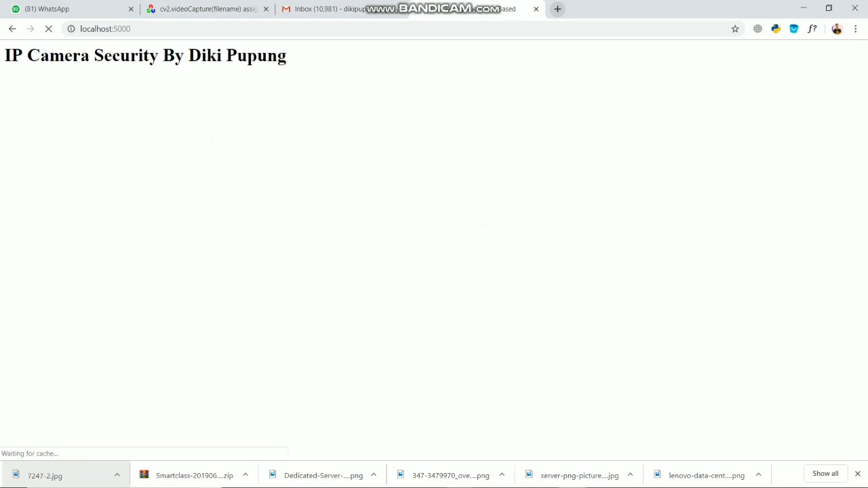The height and width of the screenshot is (488, 868).
Task: Open the f? font extension
Action: point(812,28)
